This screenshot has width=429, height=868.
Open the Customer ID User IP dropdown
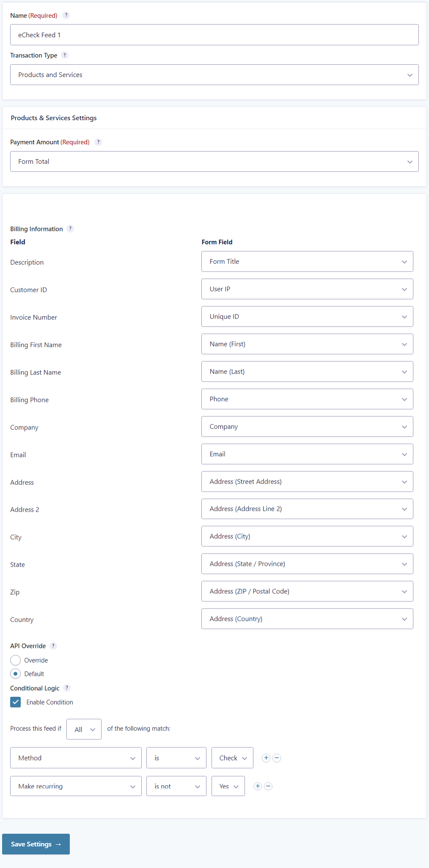[x=307, y=289]
